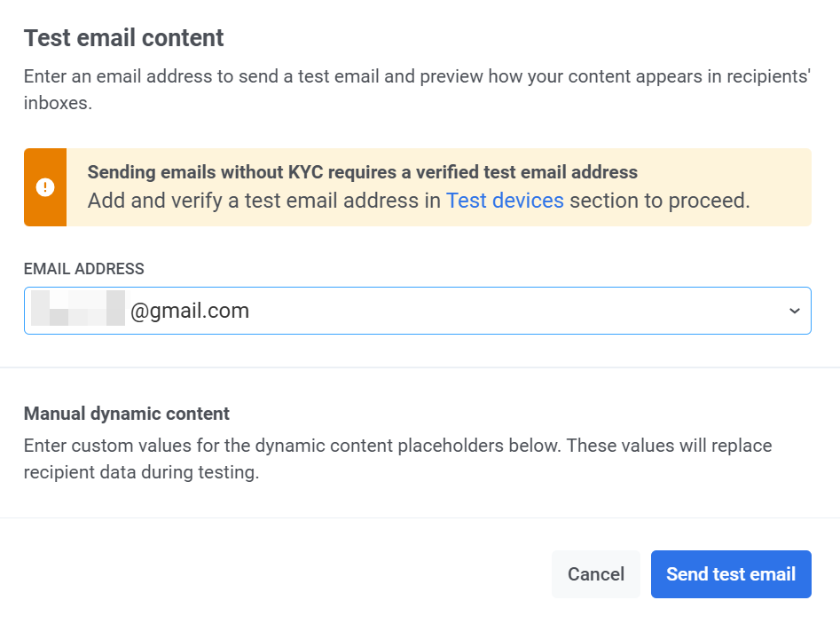Click the bold KYC warning headline
Viewport: 840px width, 624px height.
click(362, 172)
